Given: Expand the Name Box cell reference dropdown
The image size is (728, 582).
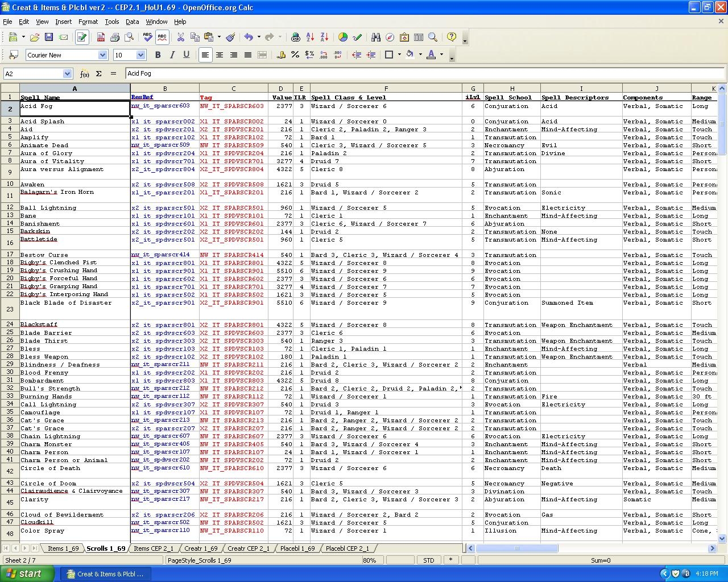Looking at the screenshot, I should point(67,74).
